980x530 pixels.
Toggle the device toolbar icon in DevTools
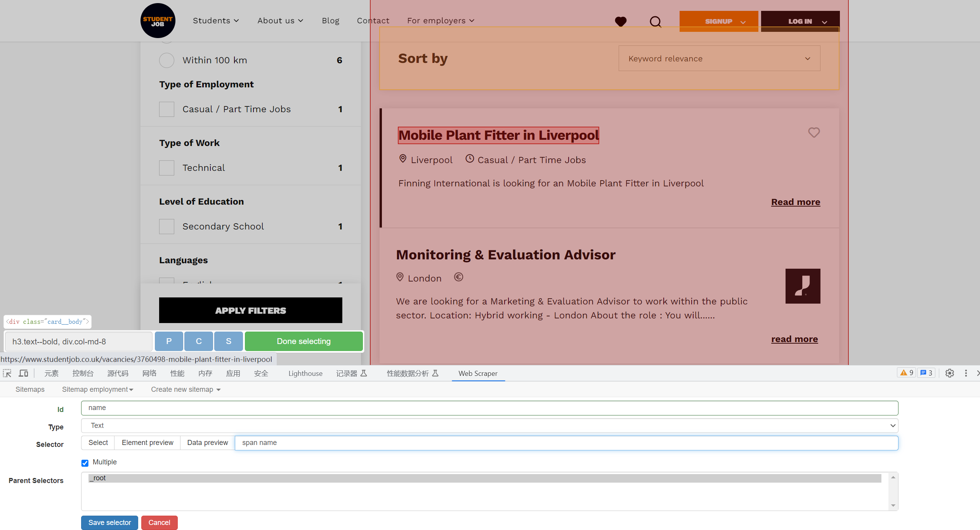(x=23, y=373)
